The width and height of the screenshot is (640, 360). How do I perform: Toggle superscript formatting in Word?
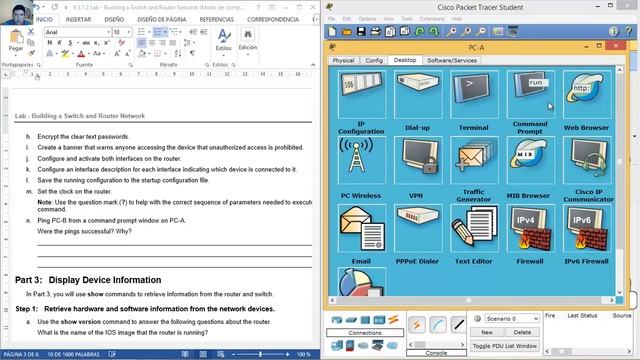pyautogui.click(x=107, y=42)
